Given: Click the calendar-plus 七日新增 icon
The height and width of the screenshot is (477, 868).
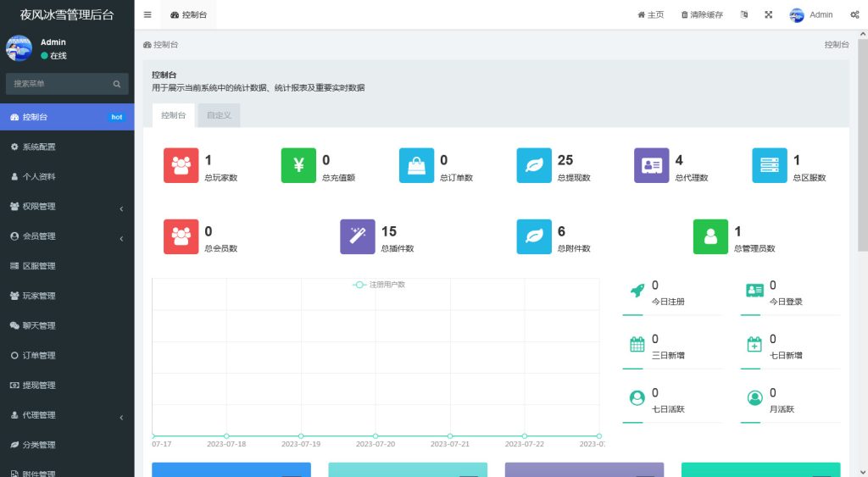Looking at the screenshot, I should 754,344.
